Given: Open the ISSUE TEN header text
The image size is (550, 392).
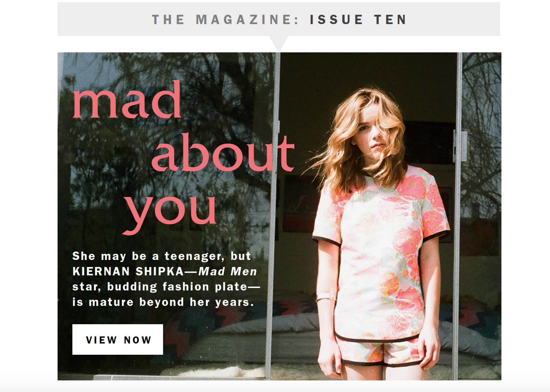Looking at the screenshot, I should pyautogui.click(x=358, y=20).
